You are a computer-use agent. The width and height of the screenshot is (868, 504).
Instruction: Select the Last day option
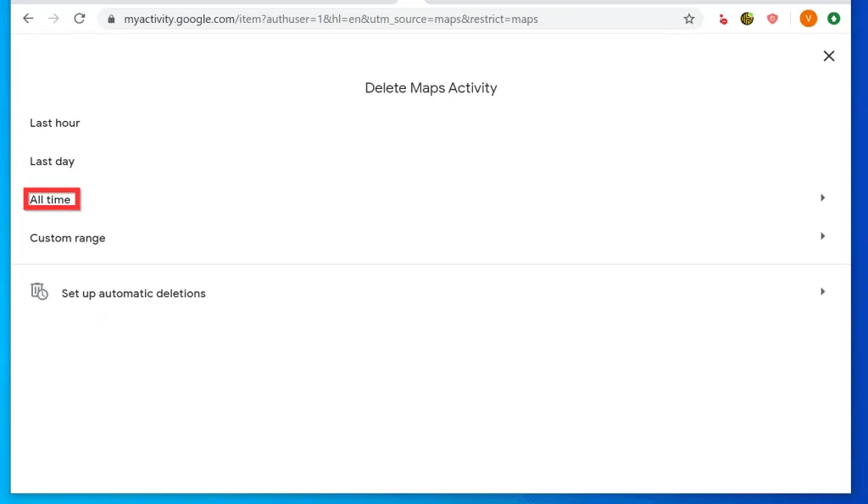pos(52,162)
